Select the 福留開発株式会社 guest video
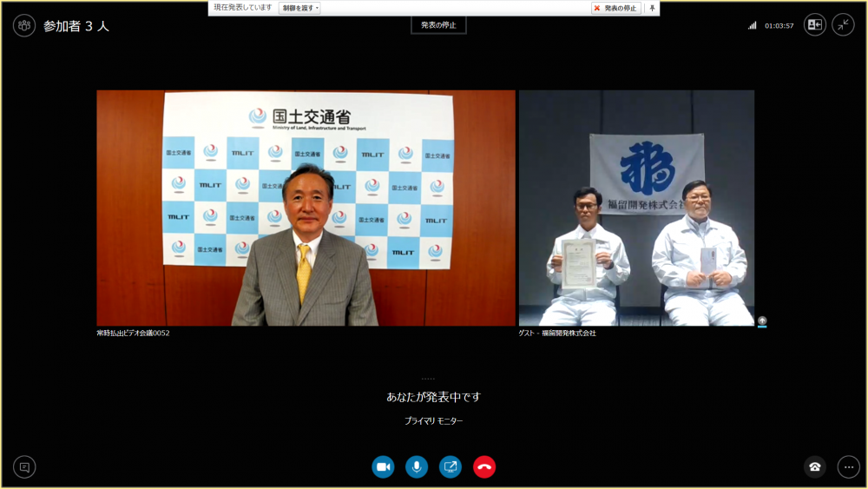The width and height of the screenshot is (868, 489). pos(636,208)
